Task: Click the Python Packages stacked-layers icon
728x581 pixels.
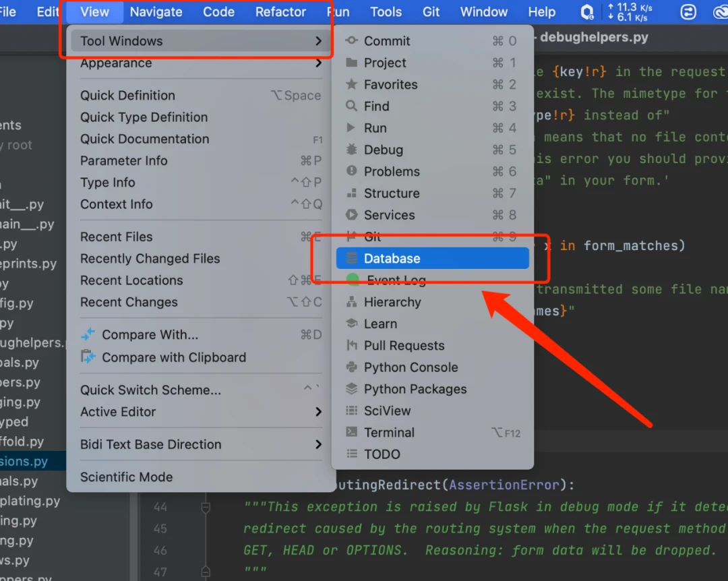Action: (x=351, y=389)
